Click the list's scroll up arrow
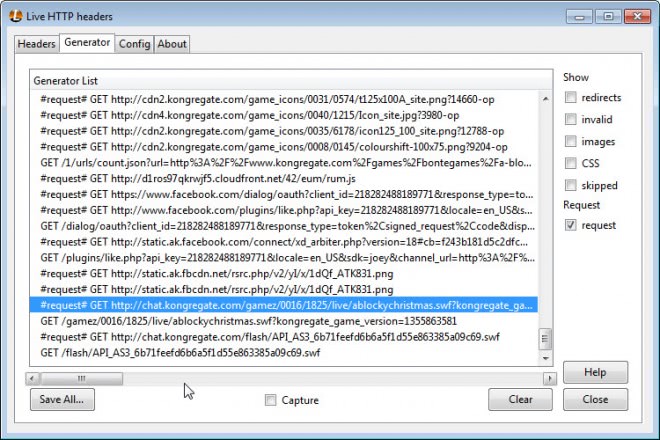Image resolution: width=660 pixels, height=440 pixels. tap(546, 99)
